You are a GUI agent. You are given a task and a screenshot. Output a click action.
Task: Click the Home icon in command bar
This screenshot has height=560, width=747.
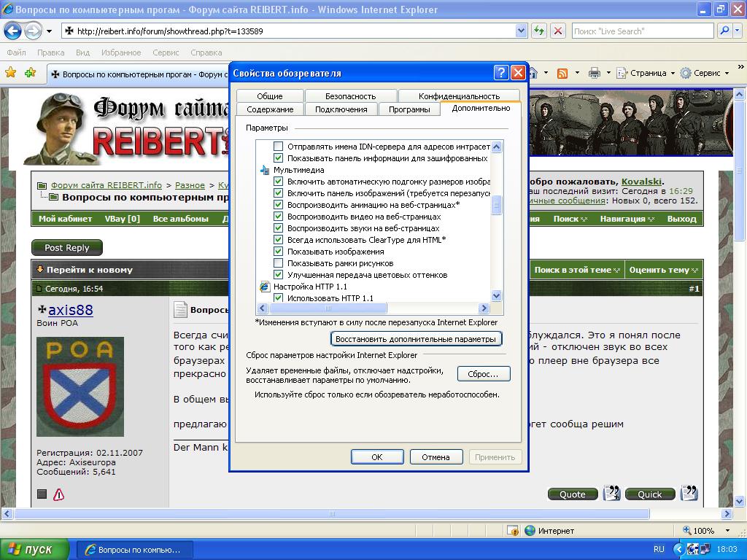point(533,74)
